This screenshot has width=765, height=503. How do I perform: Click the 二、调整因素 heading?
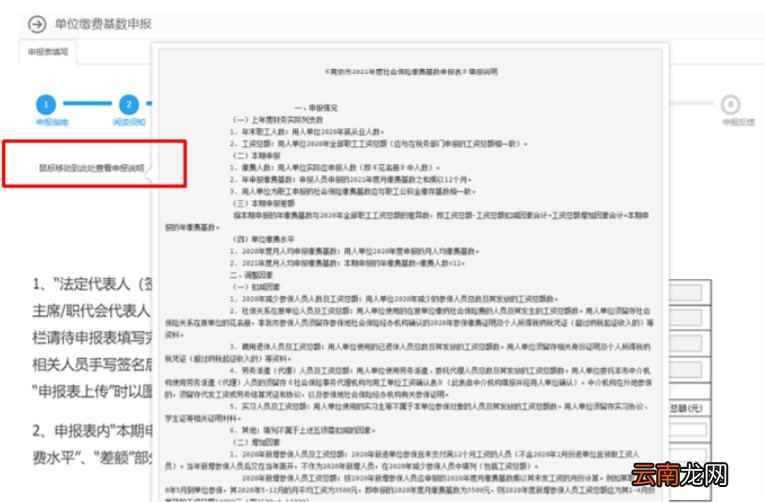[x=251, y=275]
